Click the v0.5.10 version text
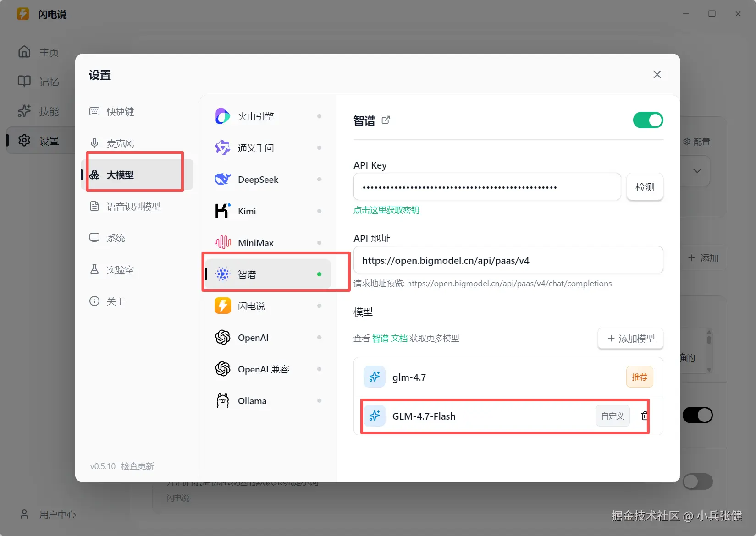The height and width of the screenshot is (536, 756). pyautogui.click(x=103, y=466)
